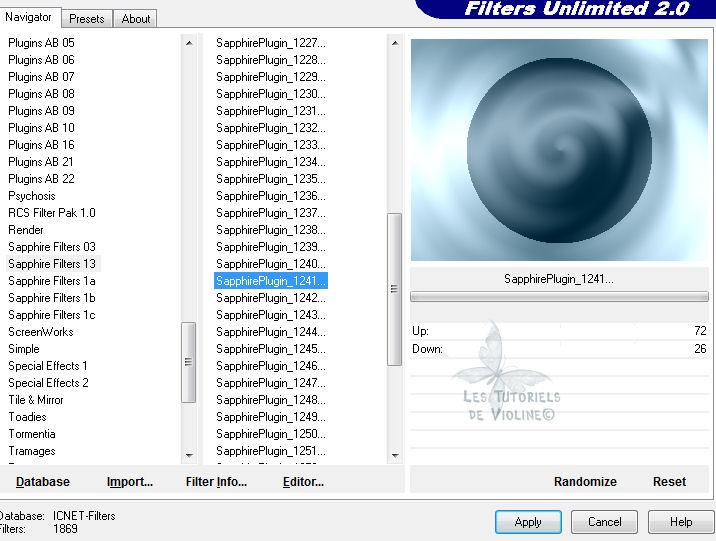The image size is (716, 541).
Task: Select Sapphire Filters 13 category
Action: [52, 264]
